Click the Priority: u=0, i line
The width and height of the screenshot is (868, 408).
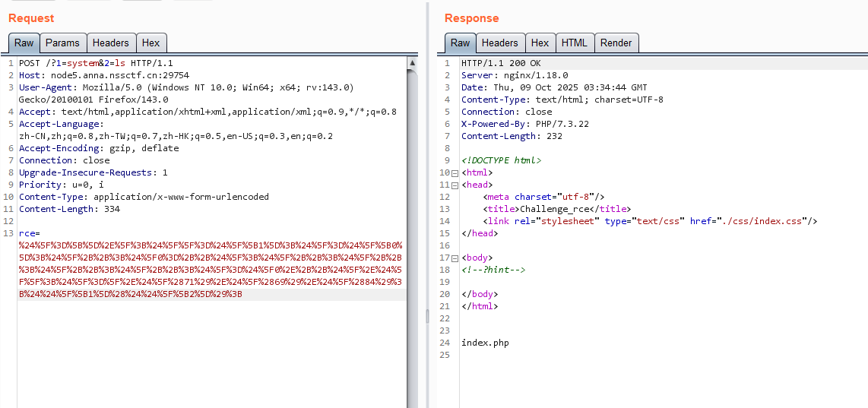point(62,185)
